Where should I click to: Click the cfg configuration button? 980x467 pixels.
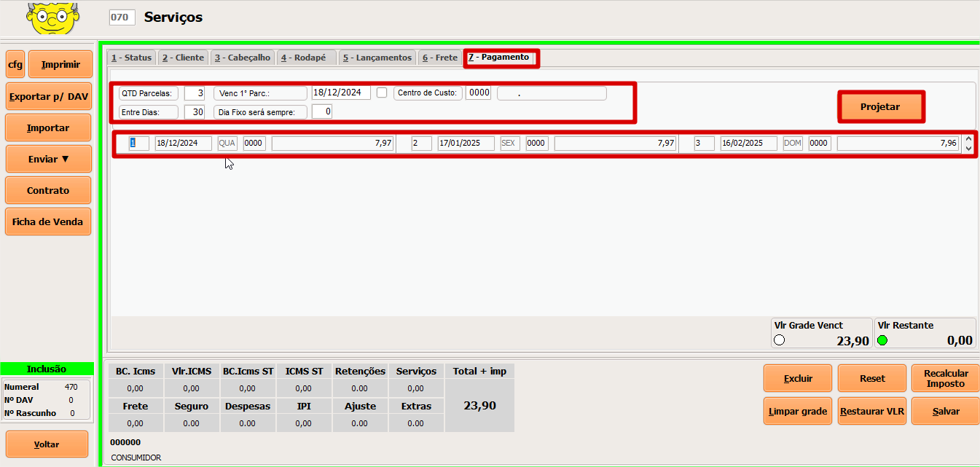pos(15,65)
